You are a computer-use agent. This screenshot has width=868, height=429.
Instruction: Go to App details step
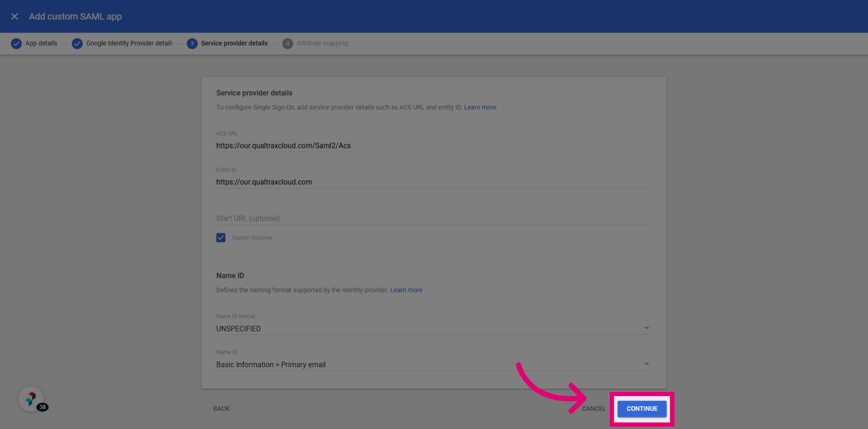click(x=41, y=43)
